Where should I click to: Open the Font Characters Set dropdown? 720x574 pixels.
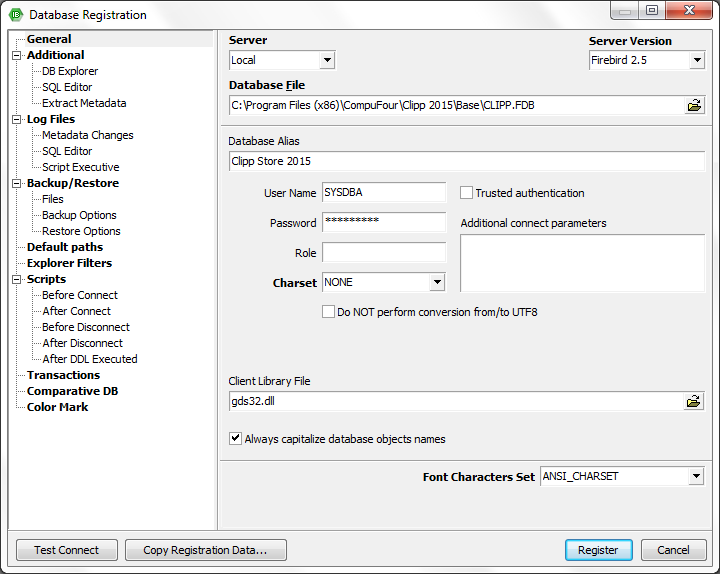pyautogui.click(x=696, y=477)
